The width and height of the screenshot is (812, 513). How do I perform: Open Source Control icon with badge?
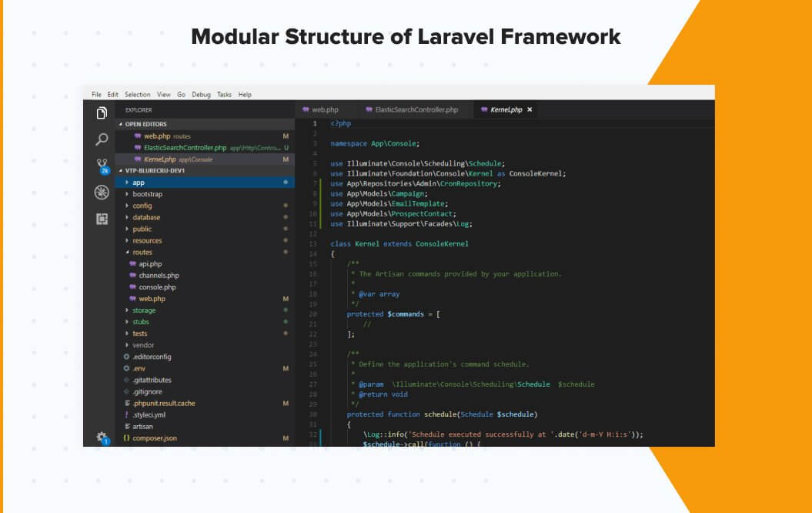(x=102, y=166)
